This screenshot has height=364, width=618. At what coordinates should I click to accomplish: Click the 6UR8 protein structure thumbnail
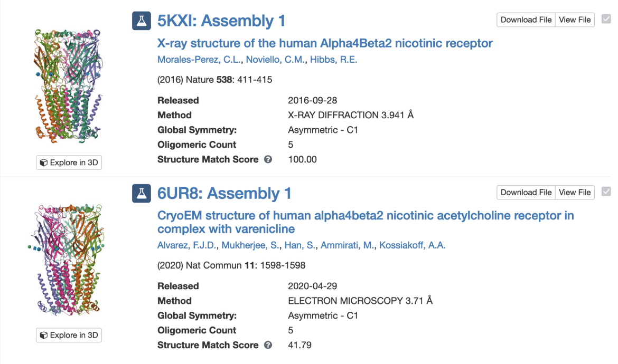coord(68,260)
